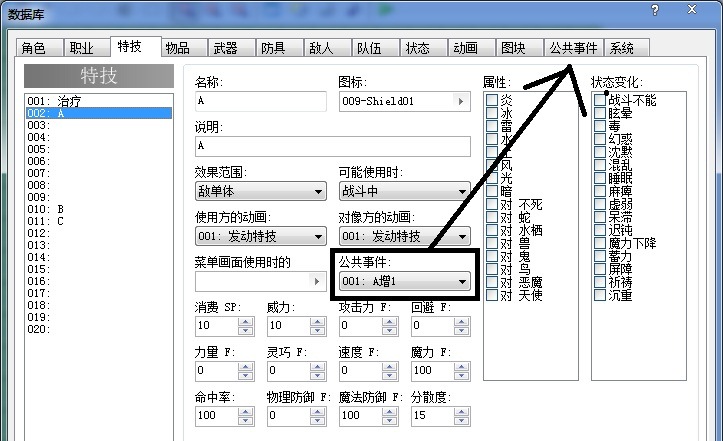Viewport: 723px width, 441px height.
Task: Enable the 暗 attribute checkbox
Action: [492, 191]
